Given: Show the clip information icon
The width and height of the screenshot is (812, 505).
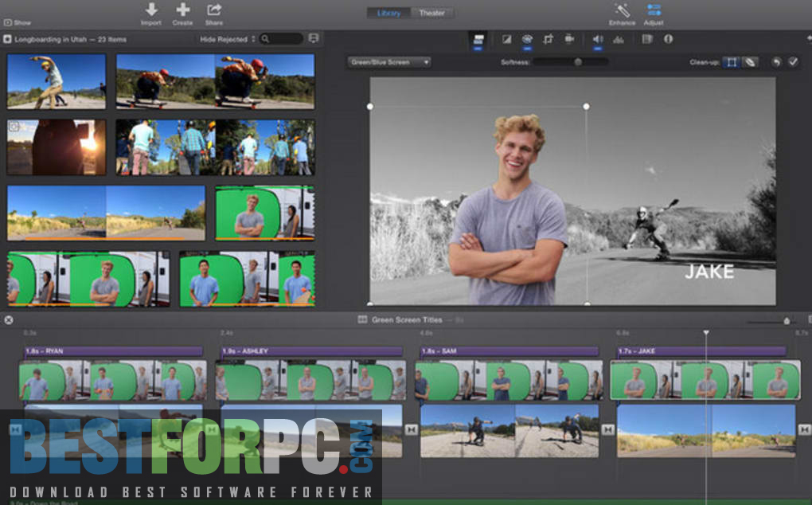Looking at the screenshot, I should coord(668,39).
